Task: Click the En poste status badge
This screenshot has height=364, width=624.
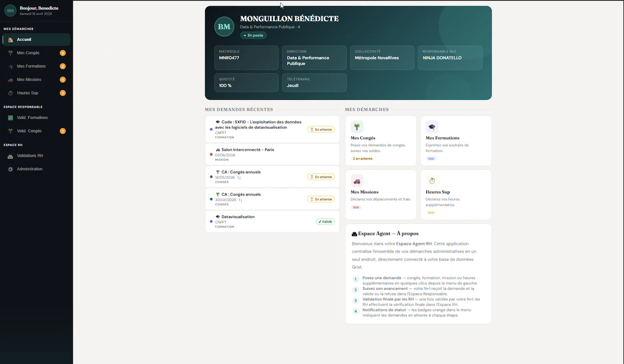Action: (253, 35)
